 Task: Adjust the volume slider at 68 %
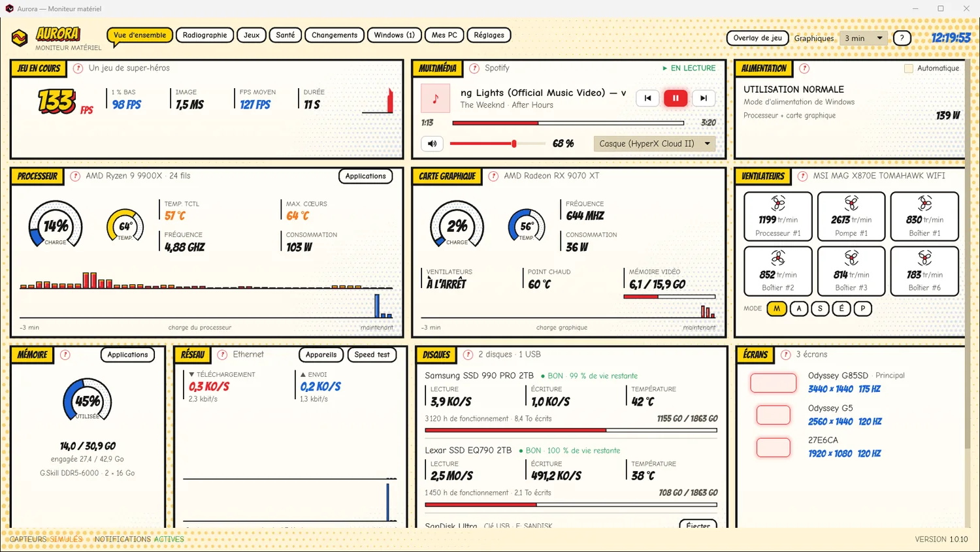(497, 144)
